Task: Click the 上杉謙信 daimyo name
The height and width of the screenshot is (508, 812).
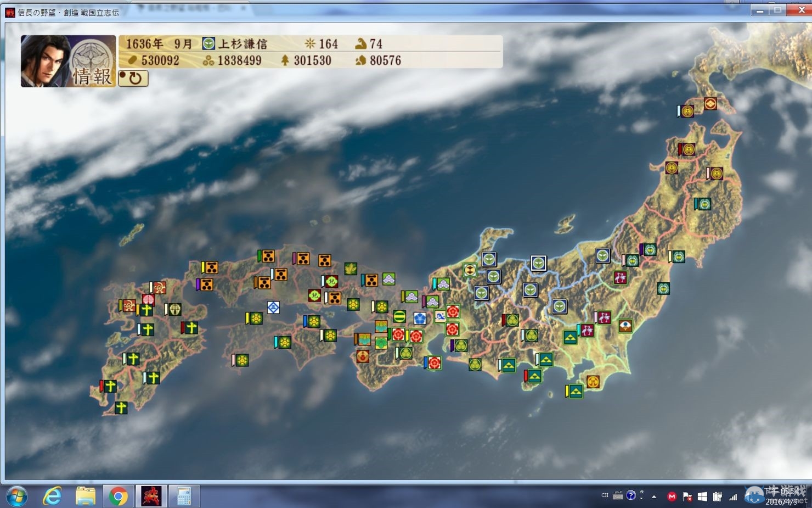Action: click(x=243, y=44)
